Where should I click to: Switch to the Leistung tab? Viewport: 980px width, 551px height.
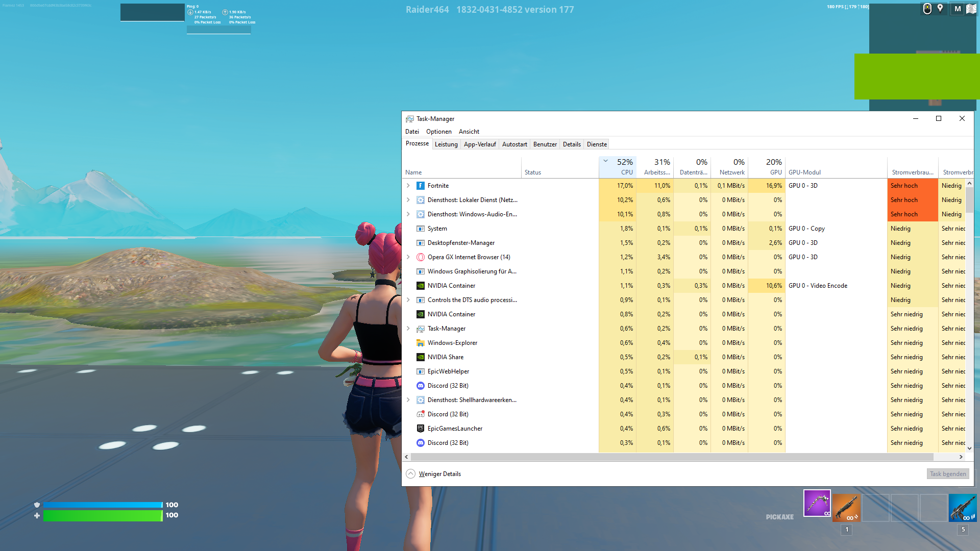pos(446,144)
